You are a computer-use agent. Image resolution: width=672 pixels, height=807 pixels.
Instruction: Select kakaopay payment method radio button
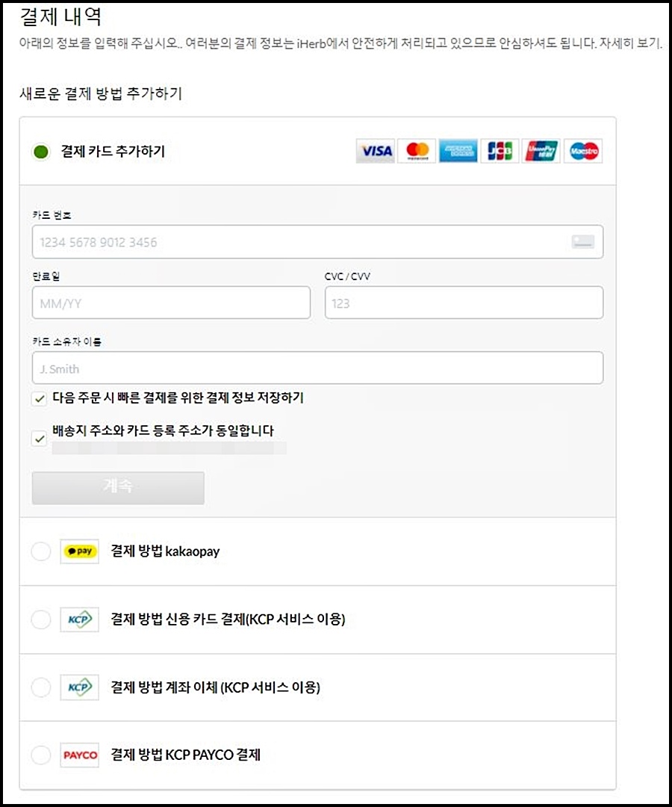pos(41,551)
